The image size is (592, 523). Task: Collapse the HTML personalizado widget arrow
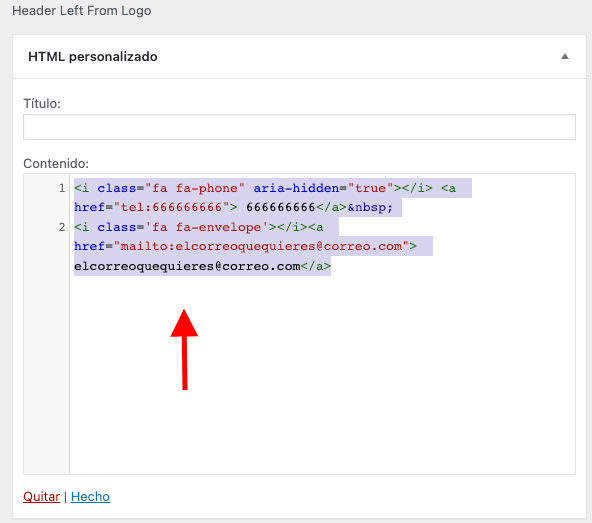pos(565,57)
